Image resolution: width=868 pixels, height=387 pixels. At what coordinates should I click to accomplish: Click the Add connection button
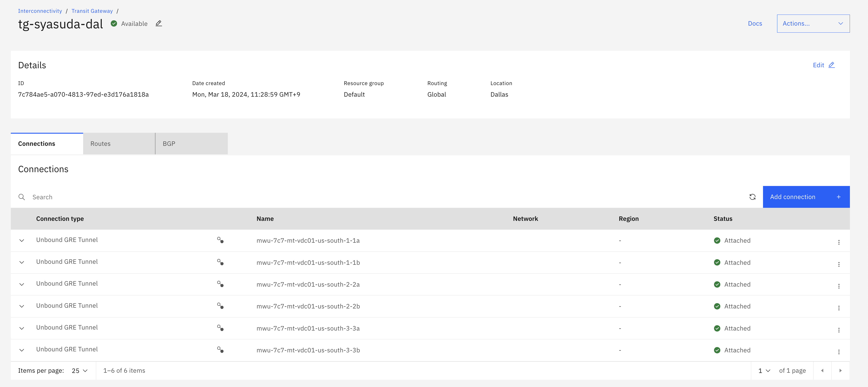pyautogui.click(x=806, y=197)
